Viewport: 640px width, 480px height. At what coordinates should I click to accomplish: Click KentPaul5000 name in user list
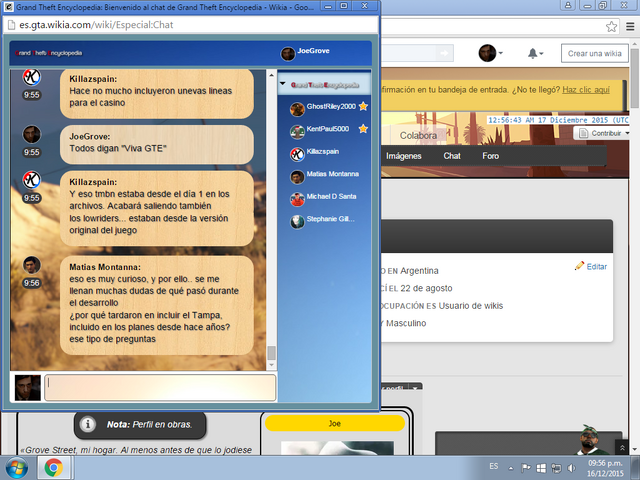click(x=328, y=129)
